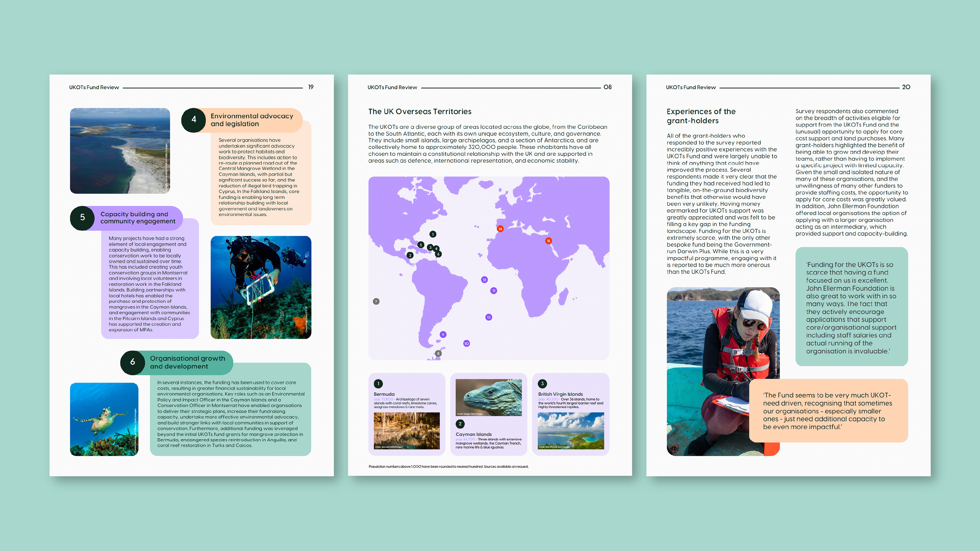Screen dimensions: 980x551
Task: Click dark map marker 6 on the map
Action: coord(438,254)
